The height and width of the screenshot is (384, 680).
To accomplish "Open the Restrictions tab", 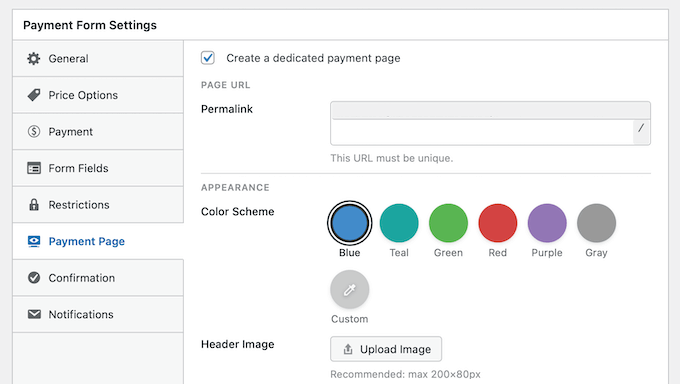I will (98, 204).
